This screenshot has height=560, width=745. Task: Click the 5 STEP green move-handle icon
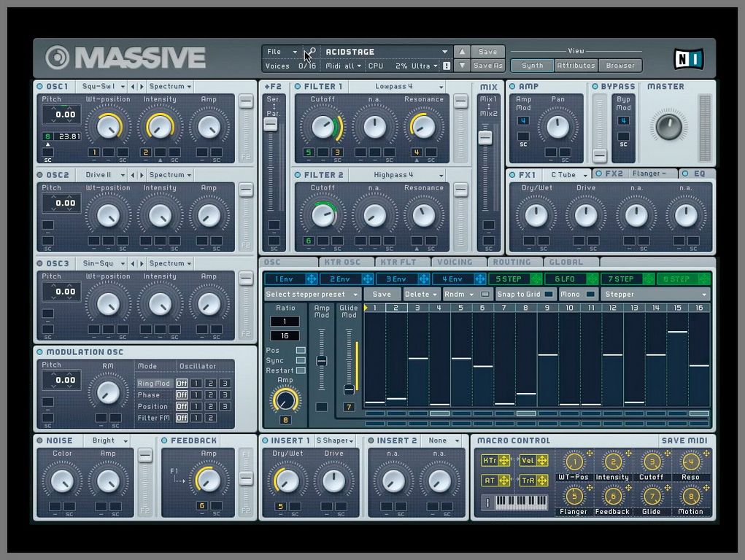(536, 279)
